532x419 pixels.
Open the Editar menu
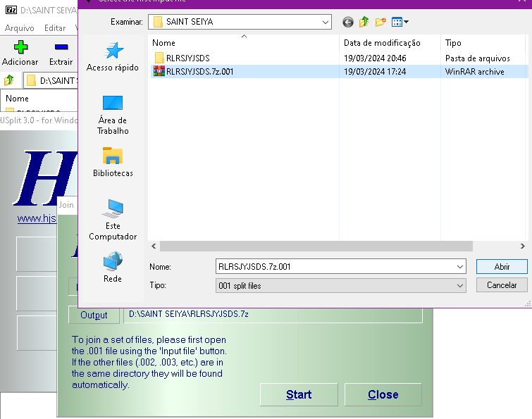[55, 28]
